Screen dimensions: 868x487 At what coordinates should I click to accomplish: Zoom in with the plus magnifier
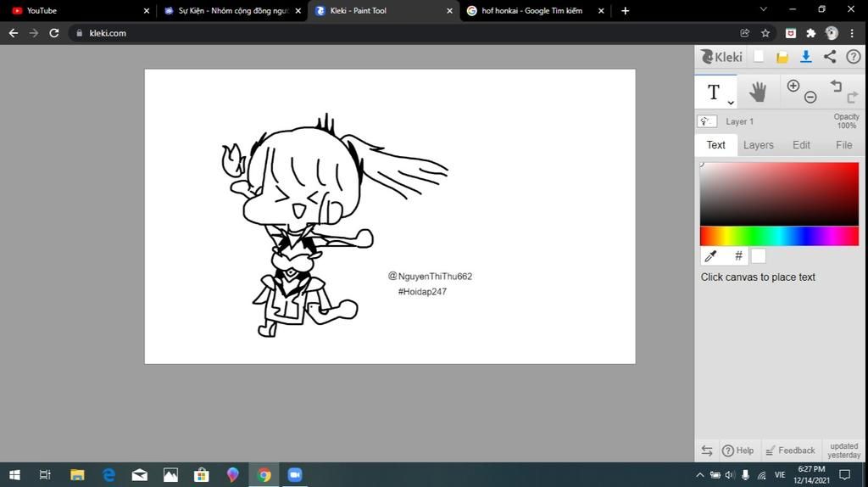click(793, 86)
